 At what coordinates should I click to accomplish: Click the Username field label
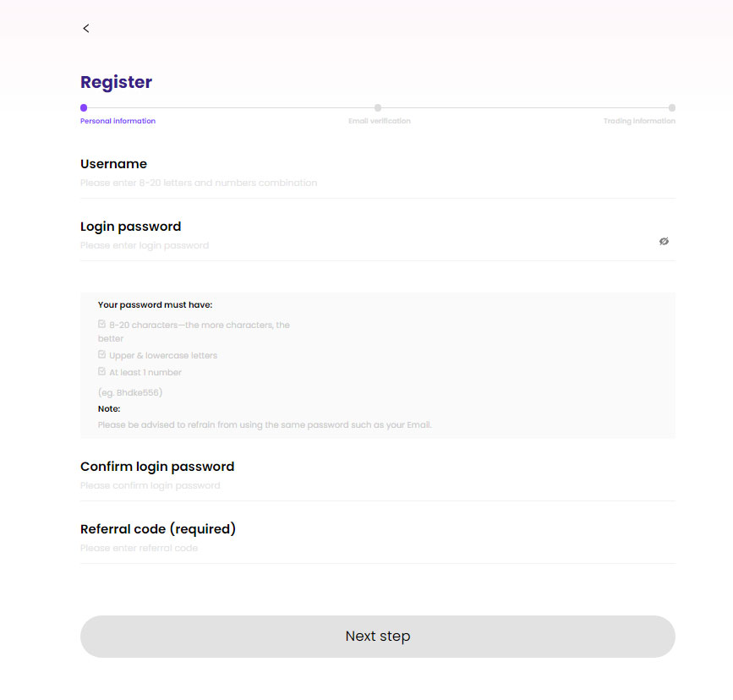(x=113, y=164)
